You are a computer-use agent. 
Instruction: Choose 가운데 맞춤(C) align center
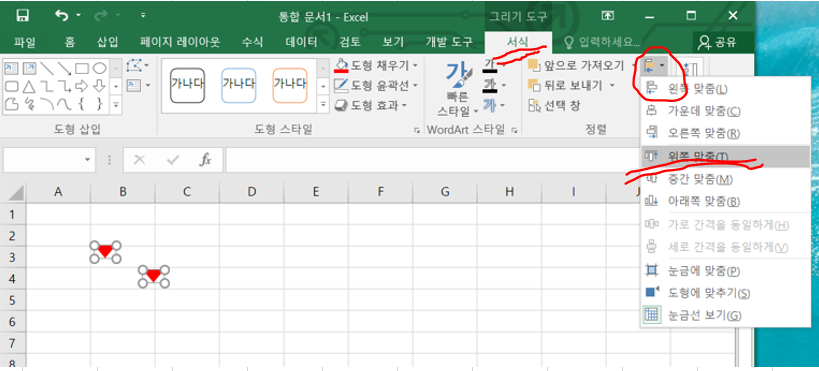click(725, 111)
